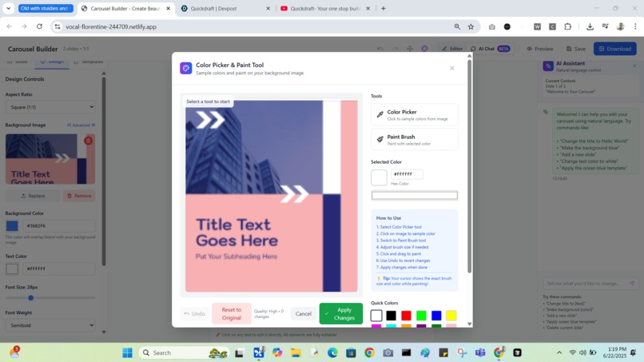Click Advanced background image link

[x=81, y=125]
